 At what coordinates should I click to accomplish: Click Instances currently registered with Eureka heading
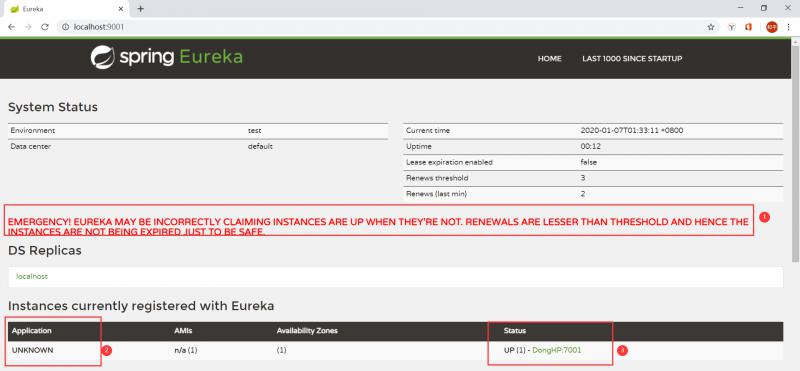[x=141, y=306]
